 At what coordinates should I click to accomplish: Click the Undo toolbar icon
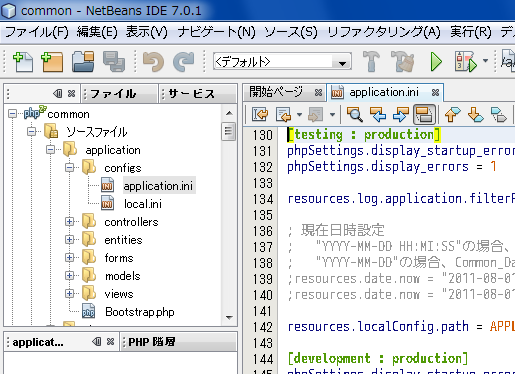coord(153,61)
